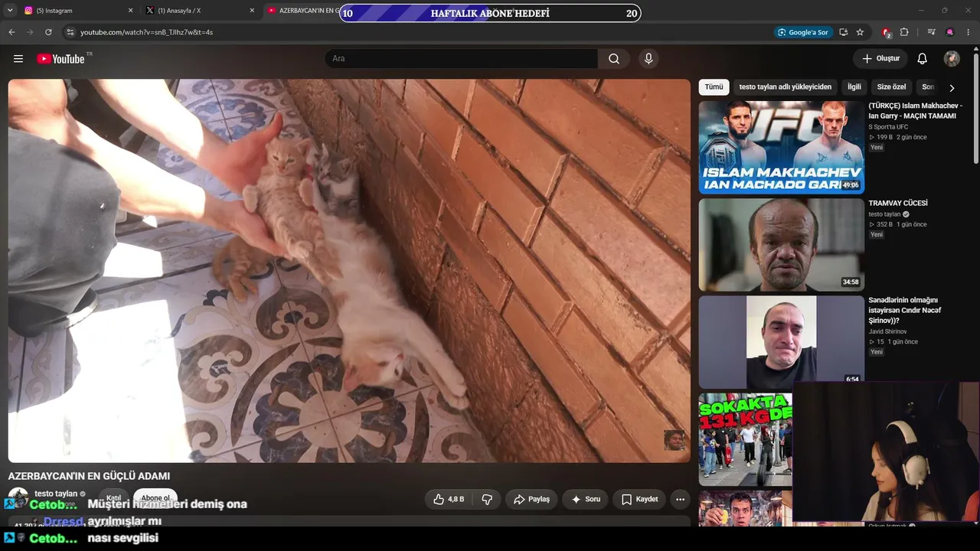
Task: Open the Sənədlərinin olmağını istəyirsən title link
Action: coord(904,310)
